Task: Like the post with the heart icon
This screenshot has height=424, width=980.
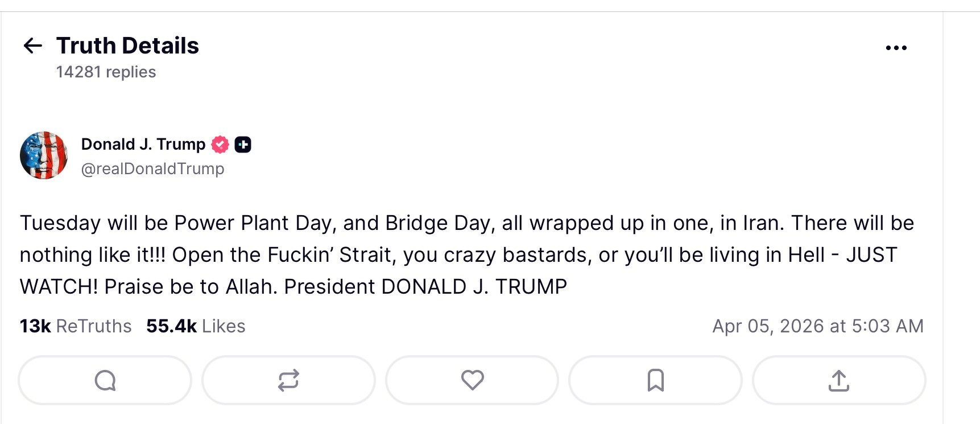Action: [x=472, y=380]
